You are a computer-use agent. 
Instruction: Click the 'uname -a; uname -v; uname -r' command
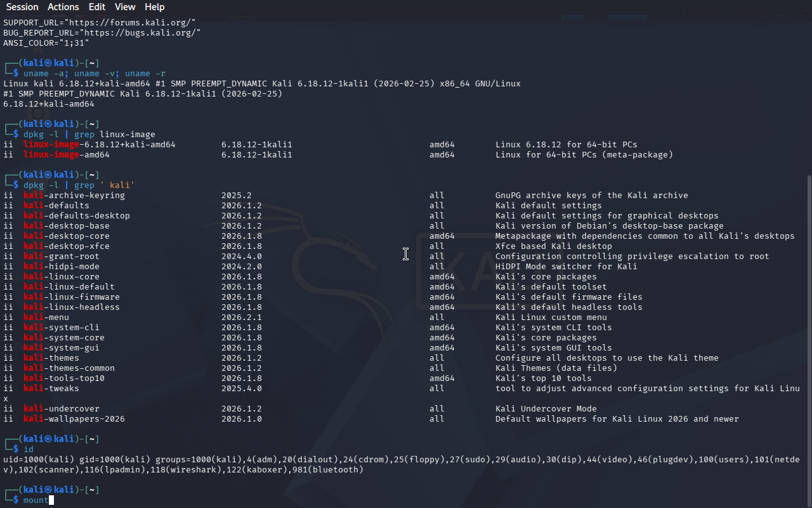(95, 73)
